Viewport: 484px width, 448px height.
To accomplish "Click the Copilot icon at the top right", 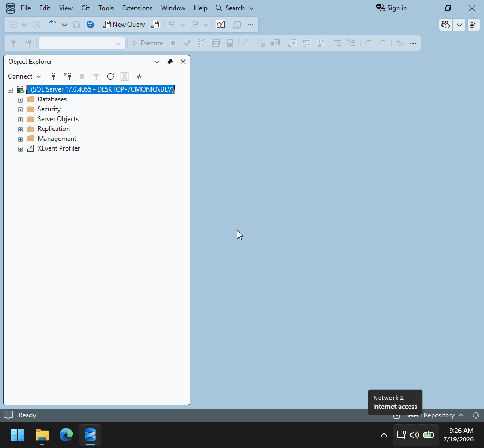I will pos(446,25).
